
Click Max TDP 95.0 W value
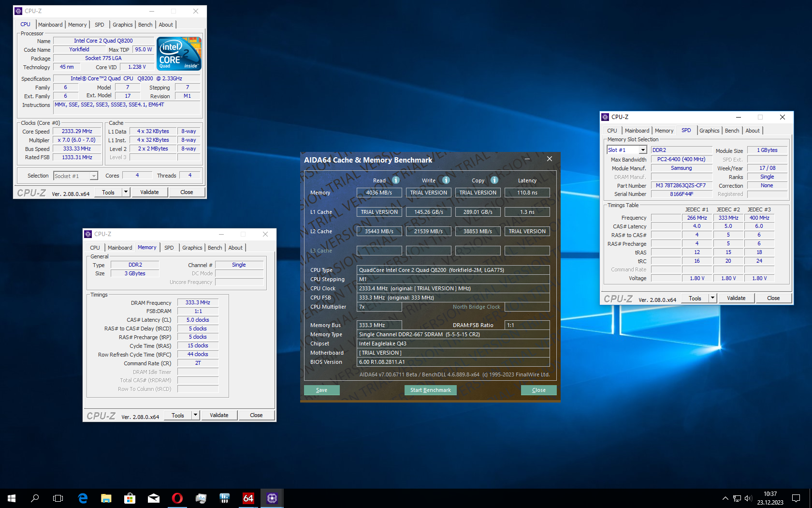(x=143, y=49)
